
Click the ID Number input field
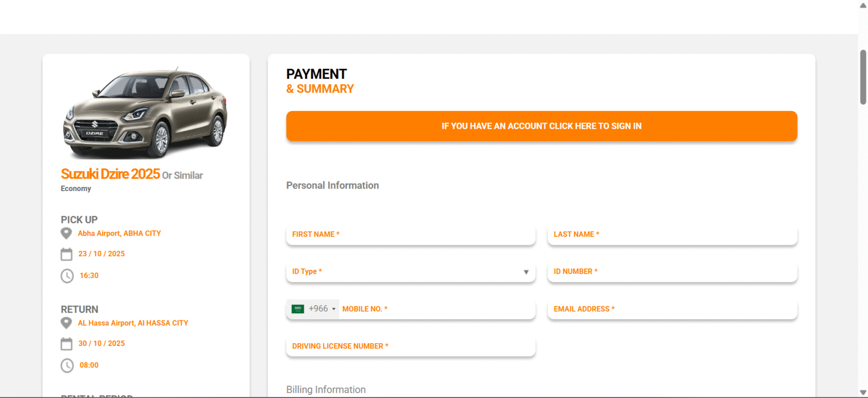pos(672,271)
